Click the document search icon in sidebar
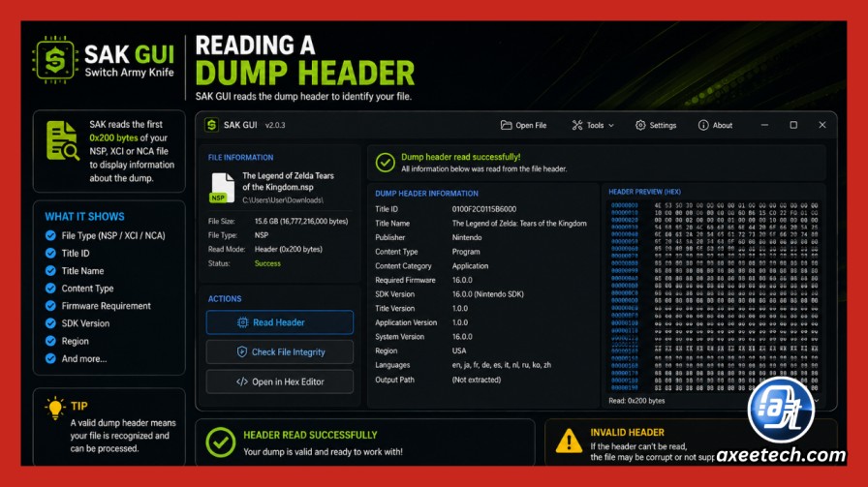Image resolution: width=868 pixels, height=487 pixels. coord(62,141)
